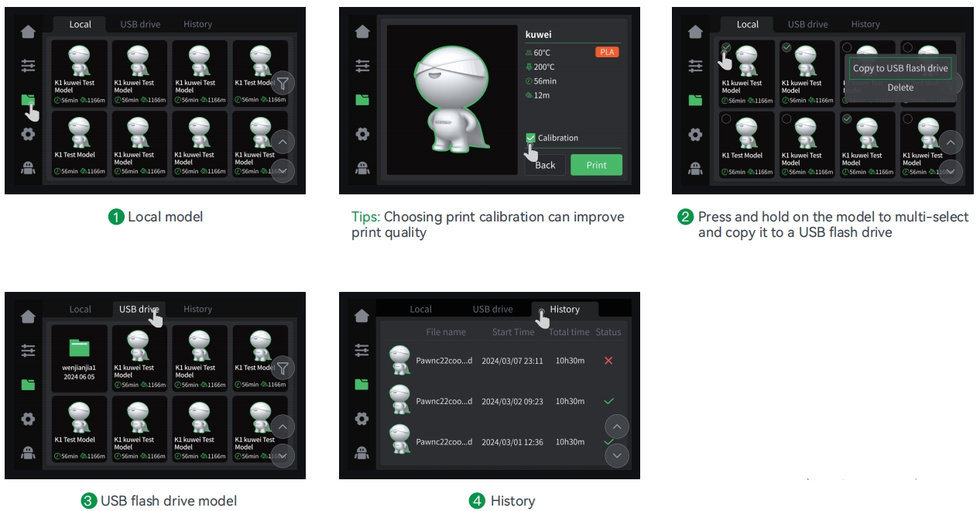Switch to History tab on Local model screen
This screenshot has width=980, height=511.
(197, 24)
